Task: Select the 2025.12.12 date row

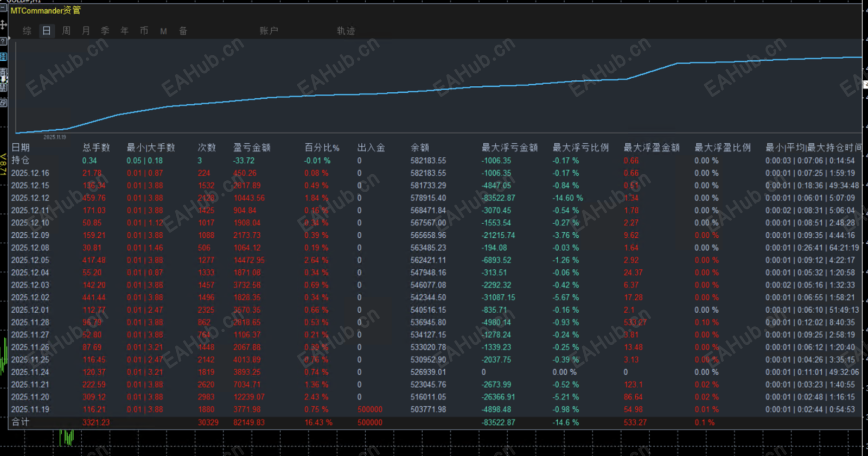Action: tap(30, 198)
